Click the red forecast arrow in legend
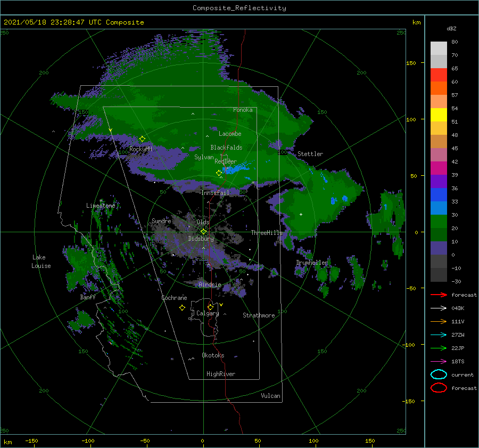The height and width of the screenshot is (448, 479). tap(439, 295)
